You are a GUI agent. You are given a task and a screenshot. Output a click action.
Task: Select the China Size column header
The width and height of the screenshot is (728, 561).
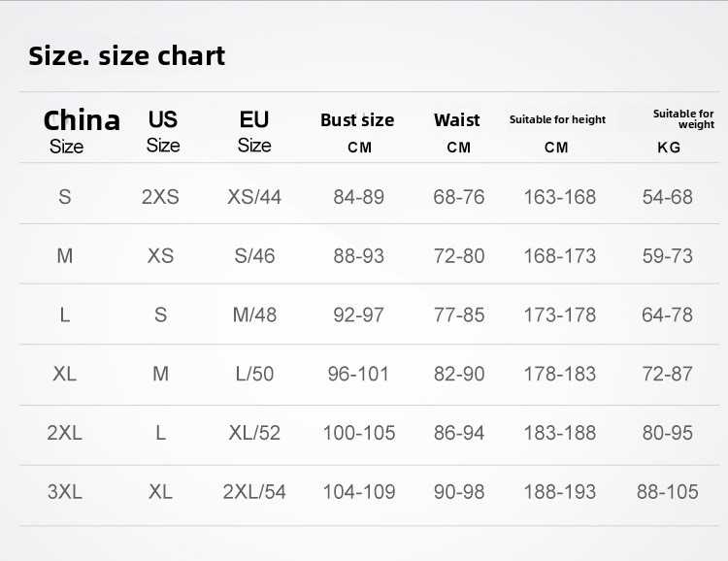[82, 131]
